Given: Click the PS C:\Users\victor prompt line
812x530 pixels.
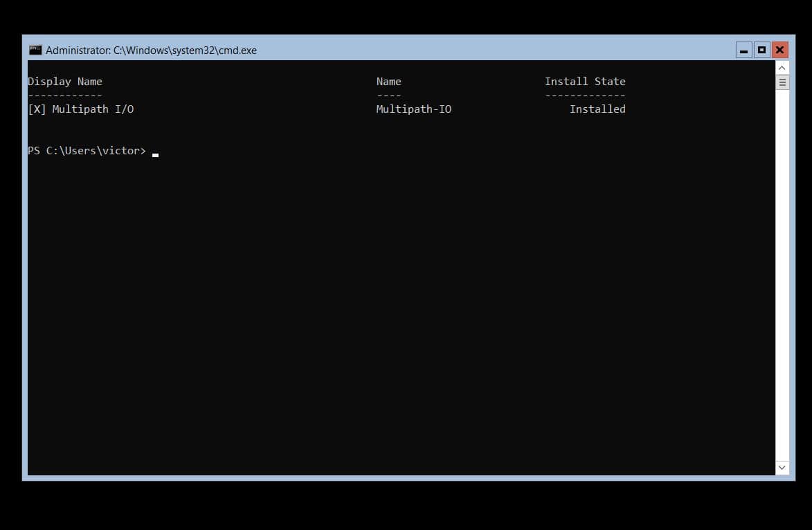Looking at the screenshot, I should click(x=87, y=150).
